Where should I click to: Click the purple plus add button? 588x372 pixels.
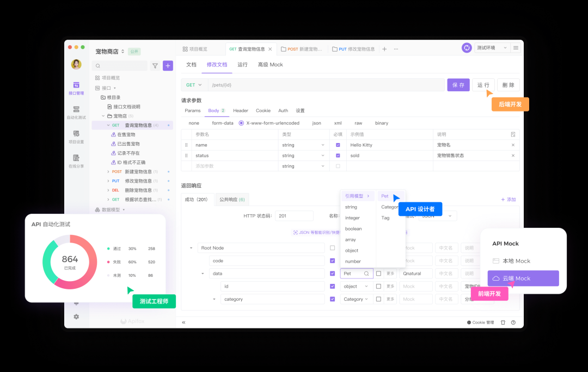tap(168, 66)
